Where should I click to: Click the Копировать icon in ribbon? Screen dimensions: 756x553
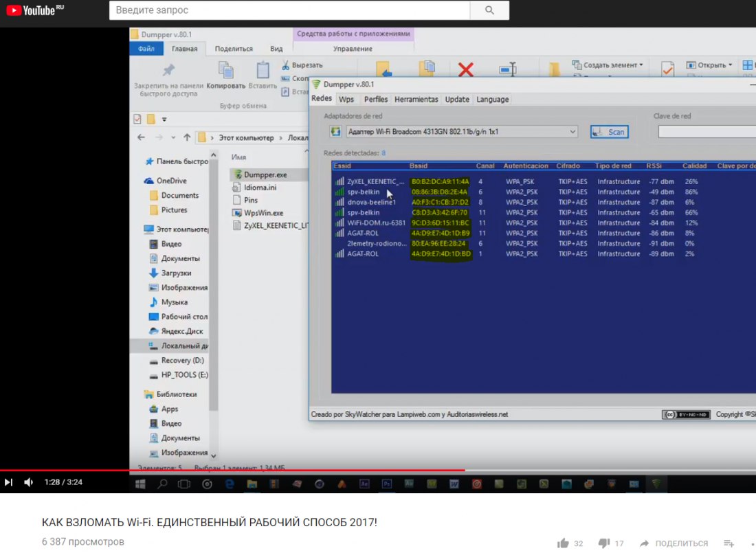point(226,70)
